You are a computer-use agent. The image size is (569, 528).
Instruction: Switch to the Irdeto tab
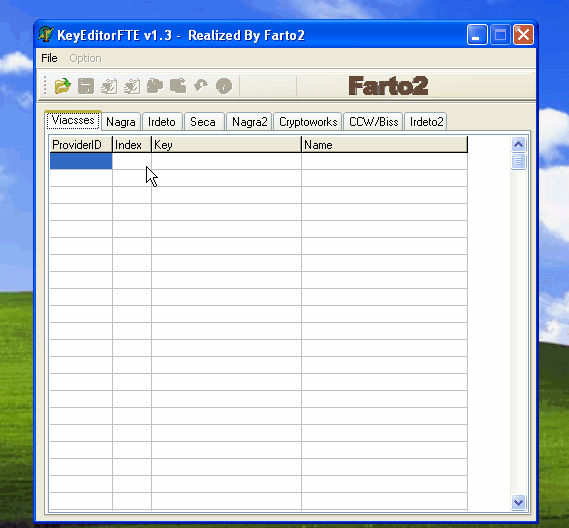pos(162,122)
